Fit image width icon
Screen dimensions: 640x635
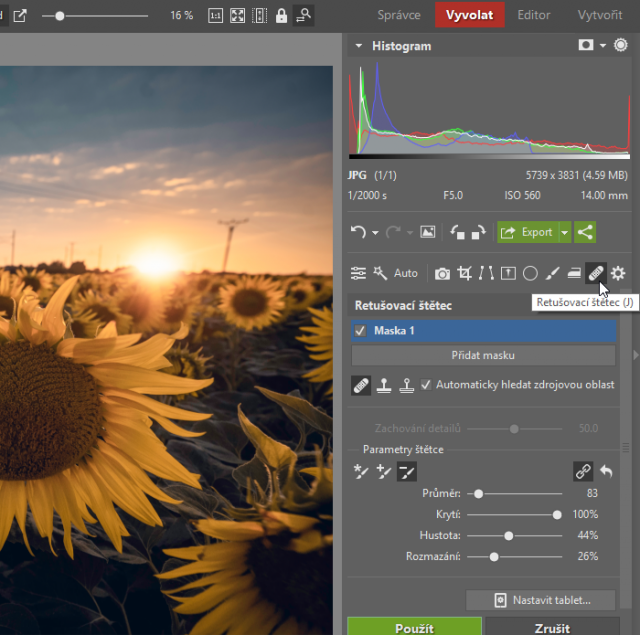[x=260, y=16]
